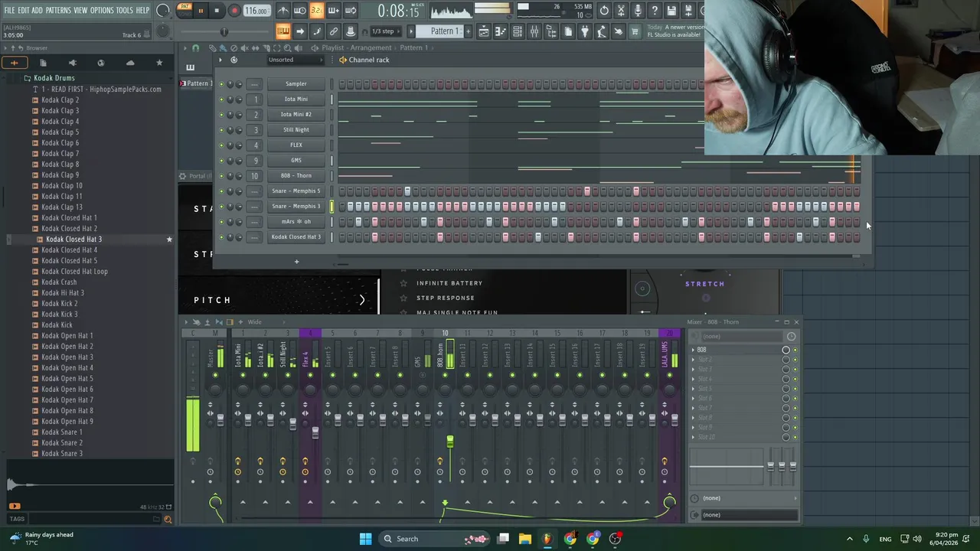
Task: Open the Still Night channel button
Action: (296, 129)
